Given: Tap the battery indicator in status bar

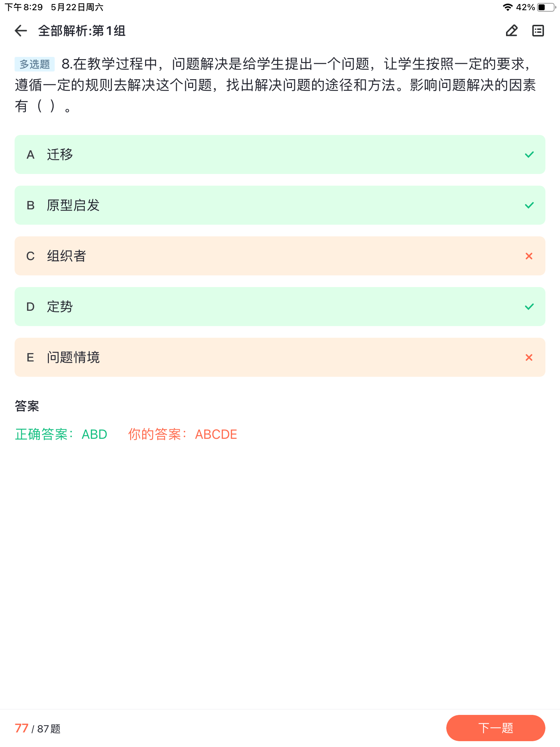Looking at the screenshot, I should pos(546,7).
